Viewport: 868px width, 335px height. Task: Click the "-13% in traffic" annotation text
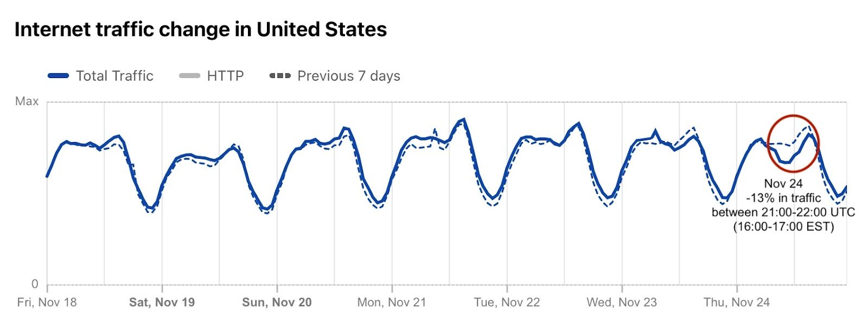(x=783, y=198)
